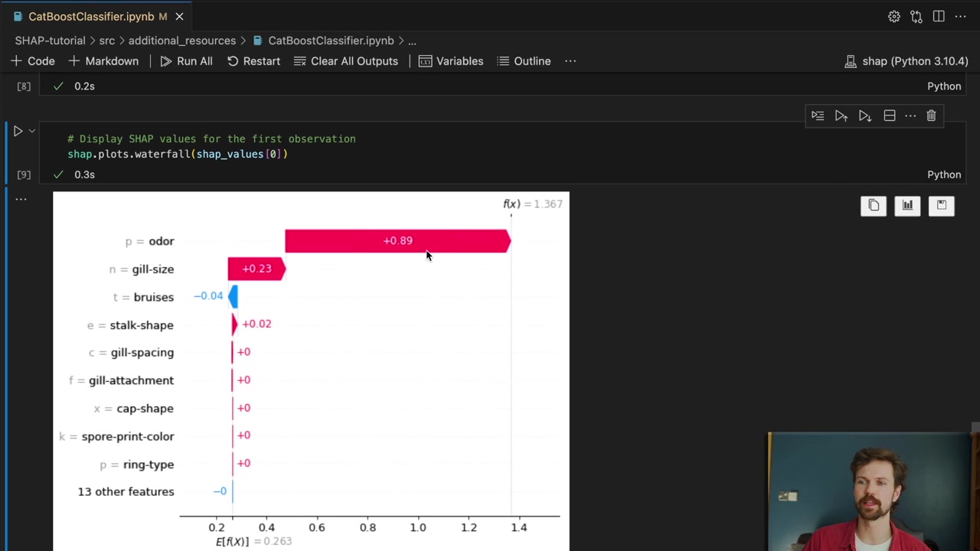The image size is (980, 551).
Task: Open the cell's More Actions ellipsis
Action: (910, 116)
